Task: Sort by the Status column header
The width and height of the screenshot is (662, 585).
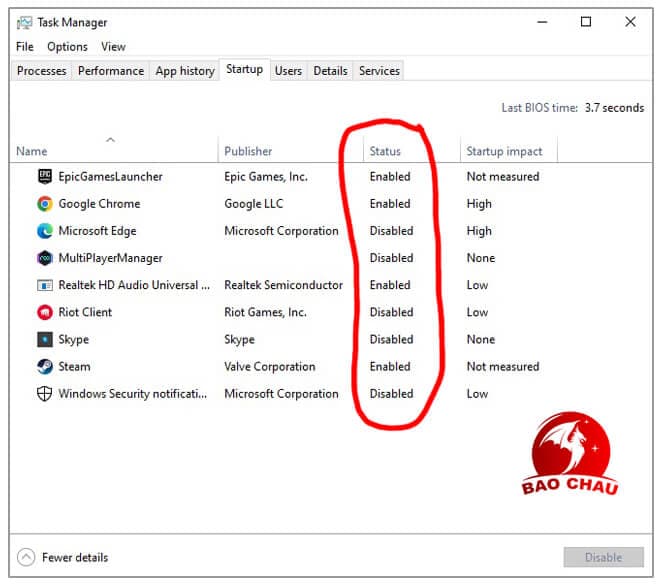Action: pos(412,150)
